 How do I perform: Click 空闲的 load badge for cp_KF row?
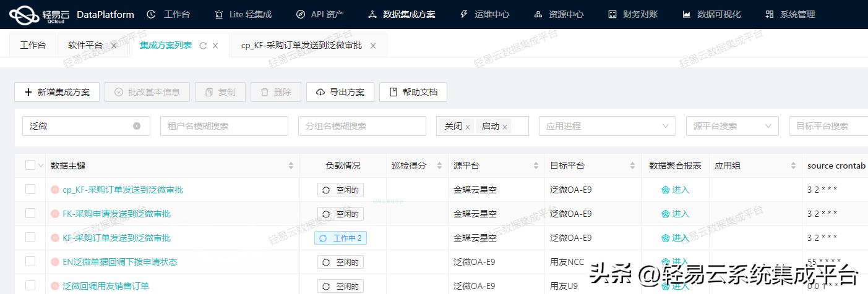pyautogui.click(x=340, y=190)
